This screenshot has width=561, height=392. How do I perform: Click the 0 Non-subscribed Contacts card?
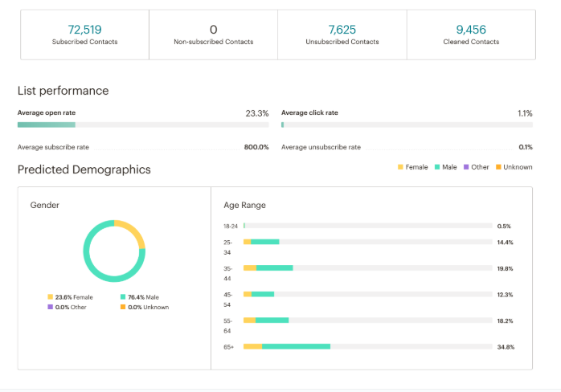tap(213, 35)
